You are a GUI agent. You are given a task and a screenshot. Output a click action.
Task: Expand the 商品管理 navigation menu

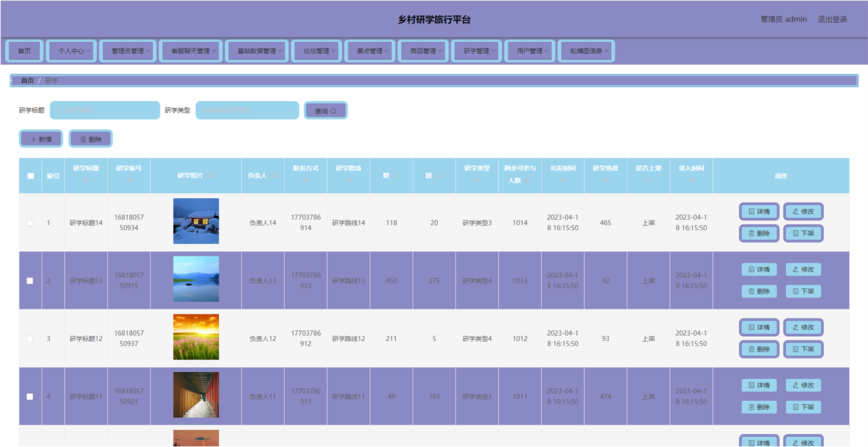423,51
